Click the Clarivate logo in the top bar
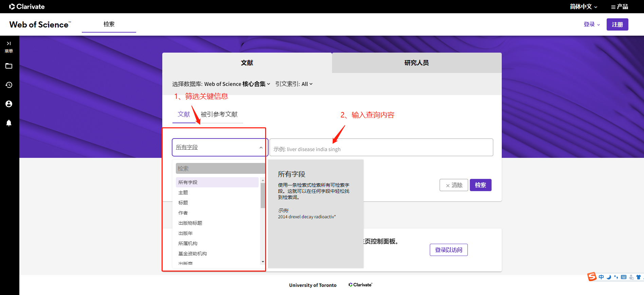This screenshot has height=295, width=644. tap(27, 6)
